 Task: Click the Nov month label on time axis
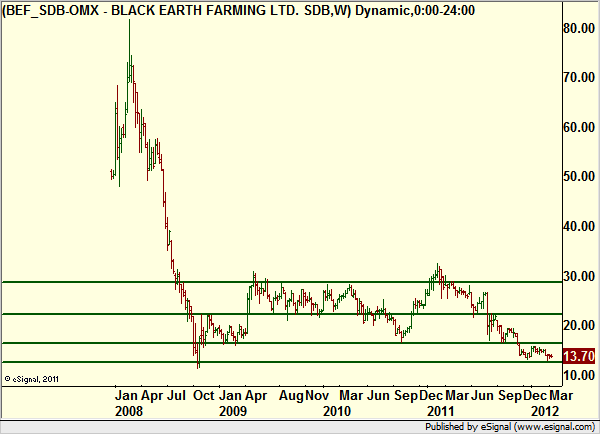[x=317, y=395]
